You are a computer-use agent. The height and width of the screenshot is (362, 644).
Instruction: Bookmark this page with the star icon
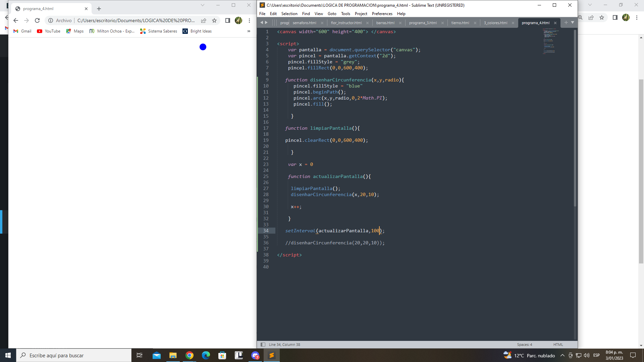tap(214, 20)
